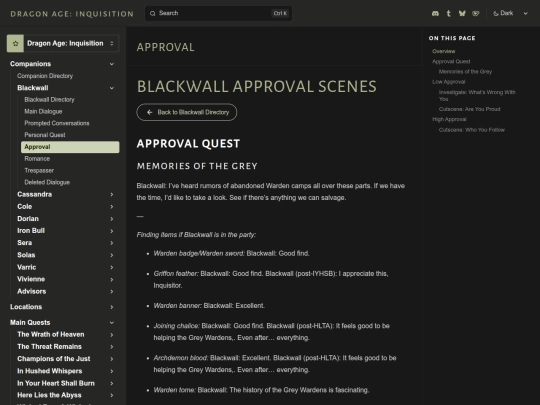This screenshot has width=540, height=405.
Task: Jump to Cutscene: Who You Follow
Action: point(471,130)
